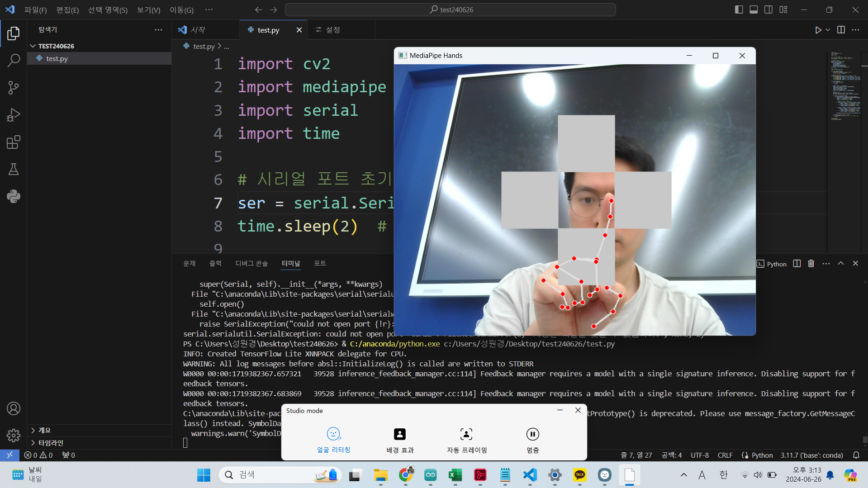Change indentation via 공백: 4

click(672, 455)
